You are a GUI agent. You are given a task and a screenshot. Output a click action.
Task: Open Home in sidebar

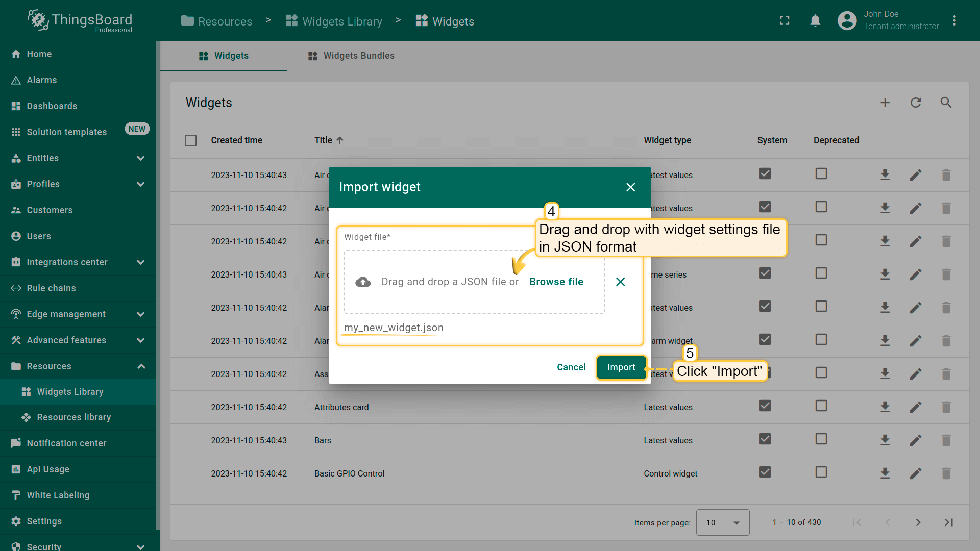point(78,54)
